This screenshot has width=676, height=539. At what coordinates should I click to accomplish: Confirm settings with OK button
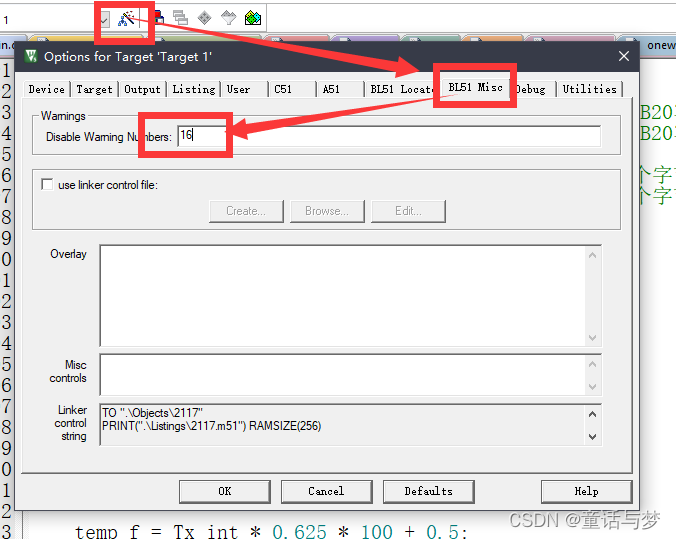pos(225,492)
